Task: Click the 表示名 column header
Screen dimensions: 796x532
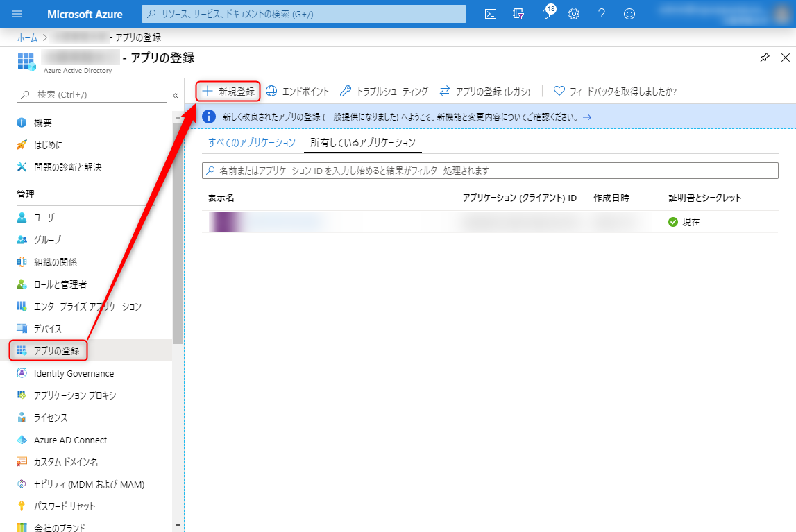Action: click(x=221, y=198)
